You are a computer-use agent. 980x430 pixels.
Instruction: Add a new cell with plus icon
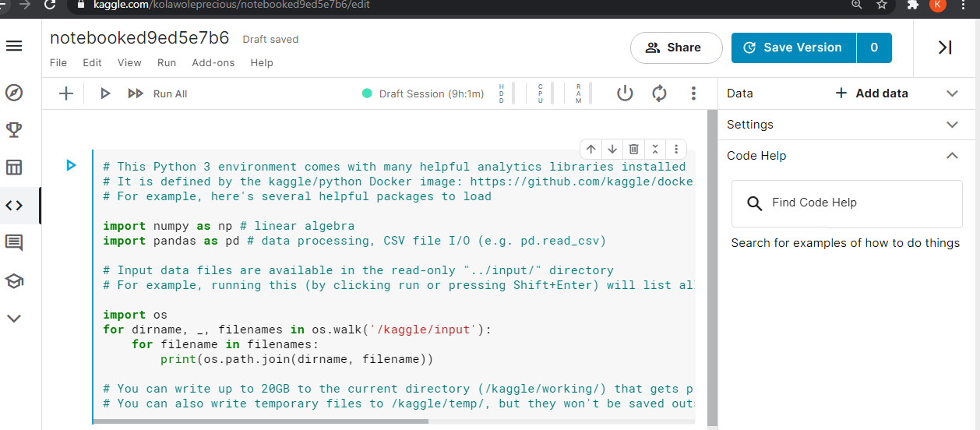(x=66, y=93)
